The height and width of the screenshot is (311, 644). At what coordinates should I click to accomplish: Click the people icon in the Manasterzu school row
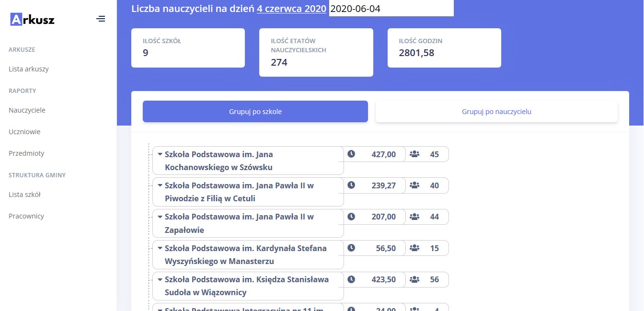point(415,248)
